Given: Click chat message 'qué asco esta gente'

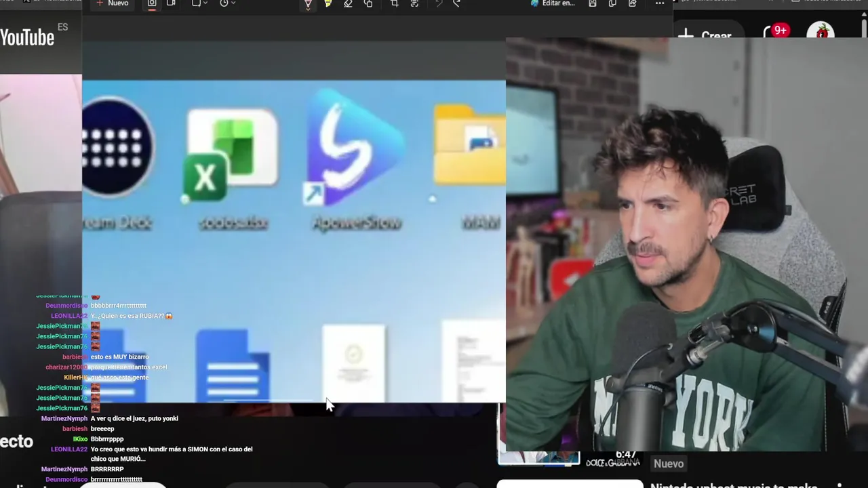Looking at the screenshot, I should pyautogui.click(x=119, y=377).
